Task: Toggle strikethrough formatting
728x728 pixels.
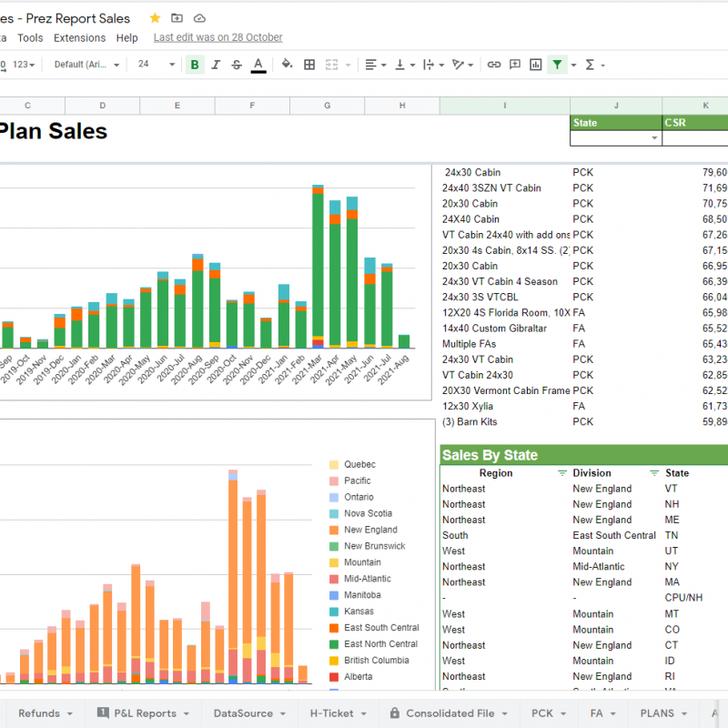Action: pyautogui.click(x=237, y=65)
